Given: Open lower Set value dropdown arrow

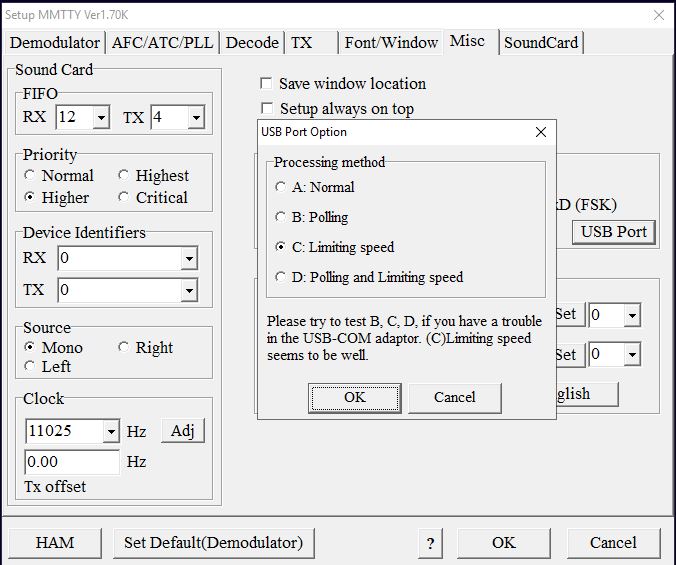Looking at the screenshot, I should [x=632, y=355].
